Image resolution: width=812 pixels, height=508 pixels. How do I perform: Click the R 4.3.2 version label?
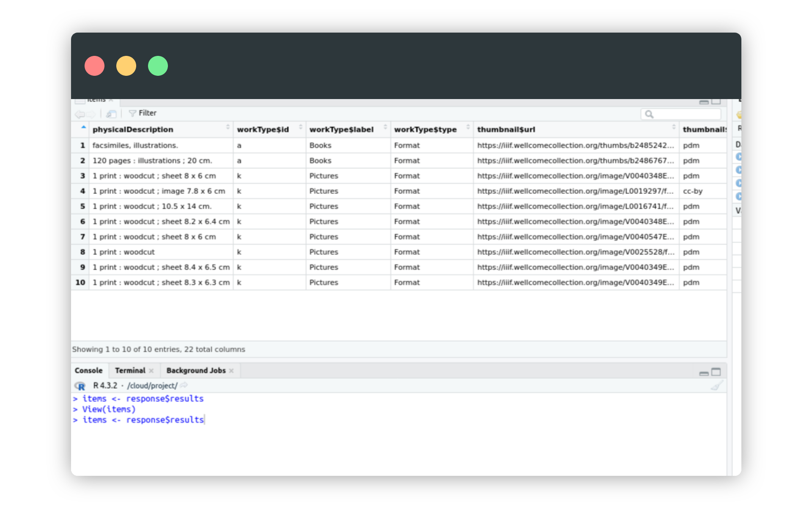[105, 386]
